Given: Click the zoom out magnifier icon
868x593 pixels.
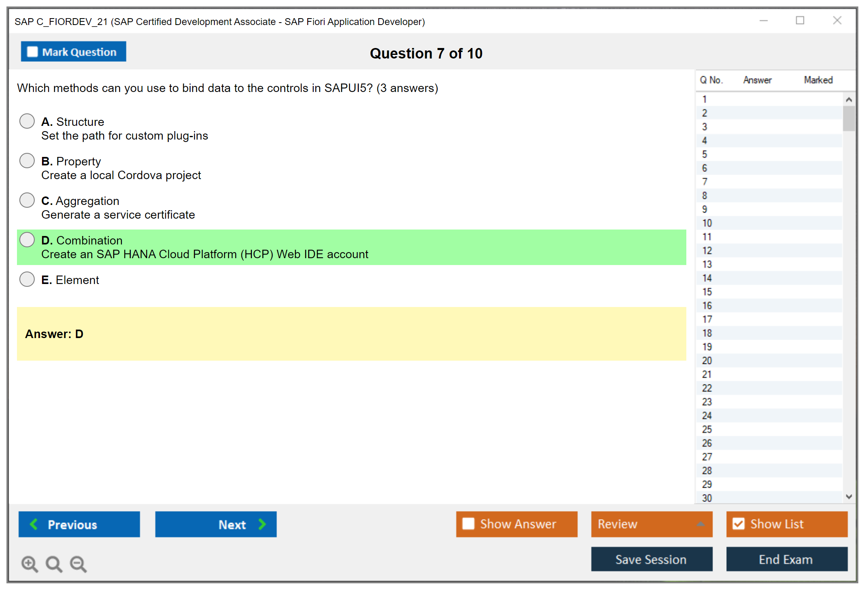Looking at the screenshot, I should (x=78, y=564).
